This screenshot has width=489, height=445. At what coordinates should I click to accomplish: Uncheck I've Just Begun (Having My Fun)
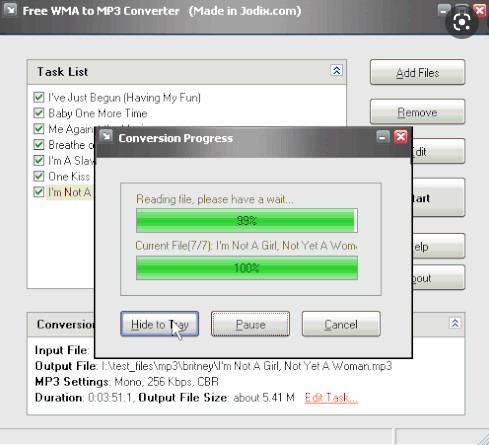39,97
